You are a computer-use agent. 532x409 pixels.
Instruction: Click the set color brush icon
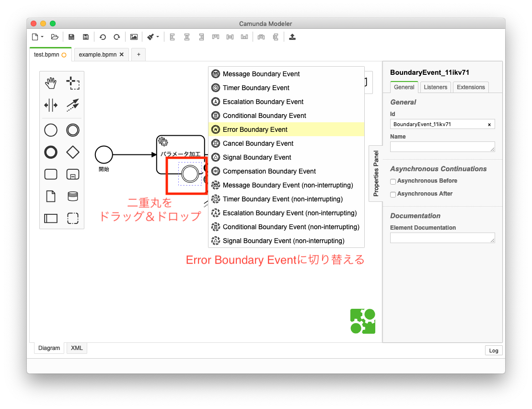[x=150, y=36]
